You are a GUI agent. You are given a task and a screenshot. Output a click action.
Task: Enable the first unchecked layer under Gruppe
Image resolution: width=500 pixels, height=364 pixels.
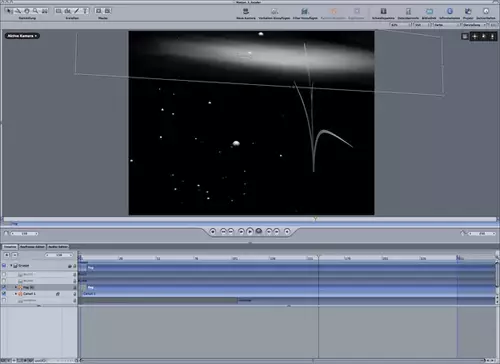tap(4, 274)
